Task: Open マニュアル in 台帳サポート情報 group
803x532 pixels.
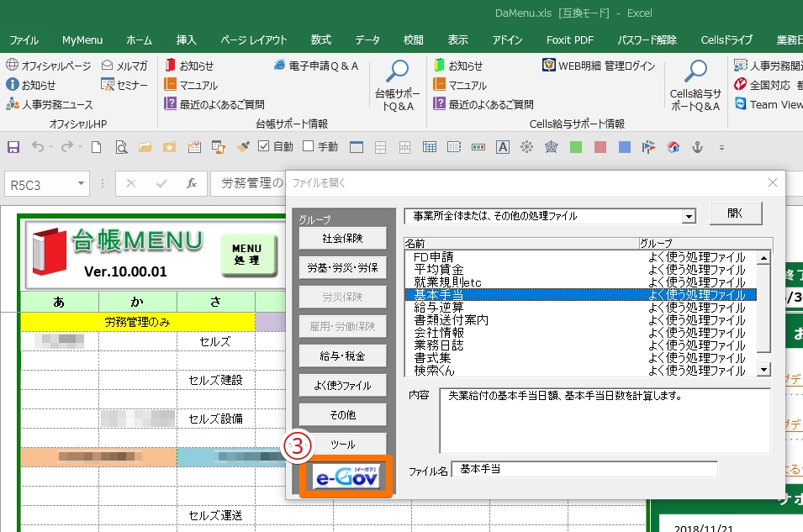Action: click(191, 85)
